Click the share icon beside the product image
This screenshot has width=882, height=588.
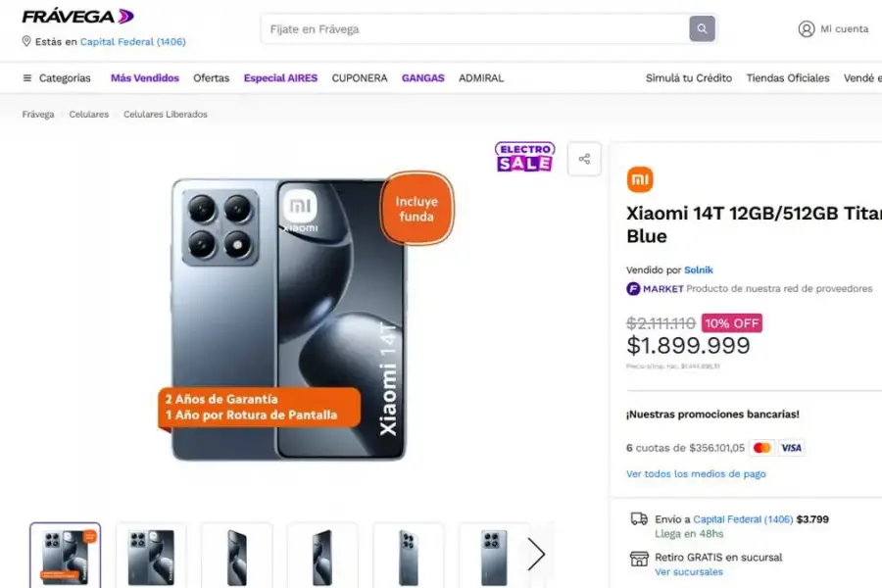pyautogui.click(x=585, y=158)
